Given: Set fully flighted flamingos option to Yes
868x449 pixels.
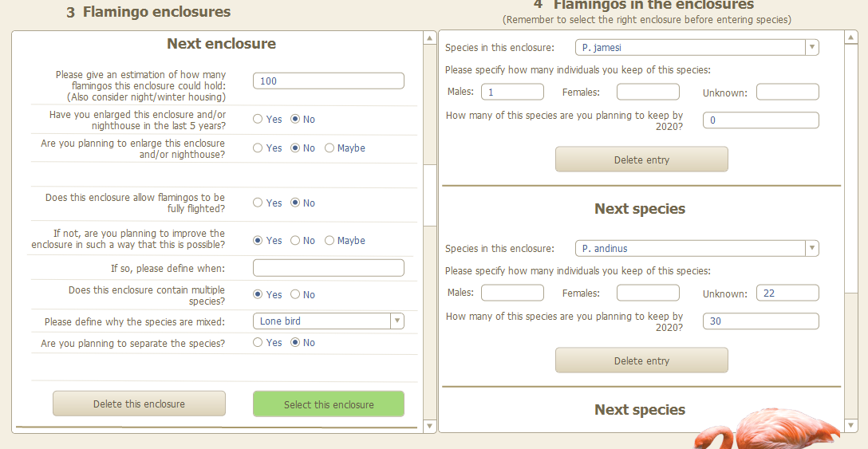Looking at the screenshot, I should pos(258,203).
